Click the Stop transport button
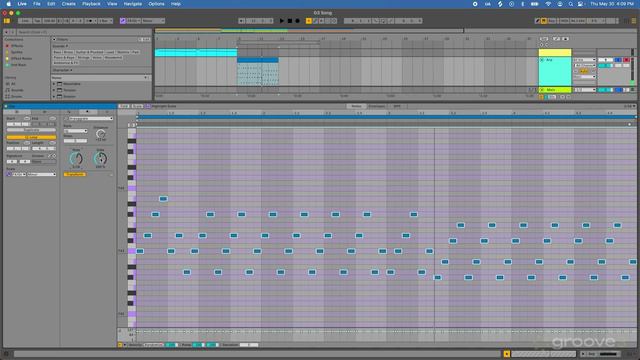640x360 pixels. (290, 21)
